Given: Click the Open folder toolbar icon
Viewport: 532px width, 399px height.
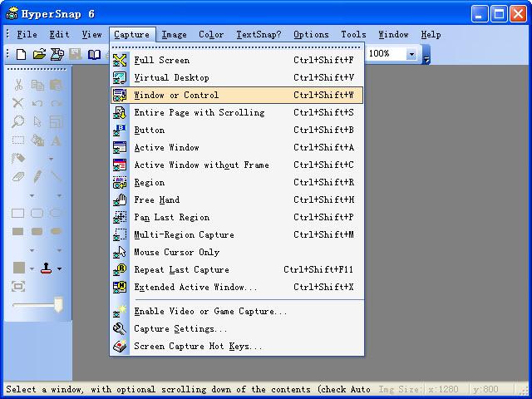Looking at the screenshot, I should (39, 54).
